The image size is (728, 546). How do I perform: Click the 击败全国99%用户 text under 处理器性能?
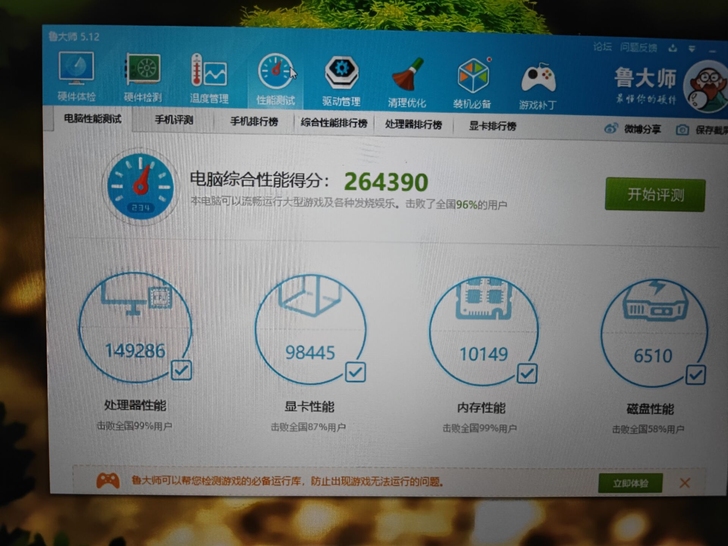134,425
